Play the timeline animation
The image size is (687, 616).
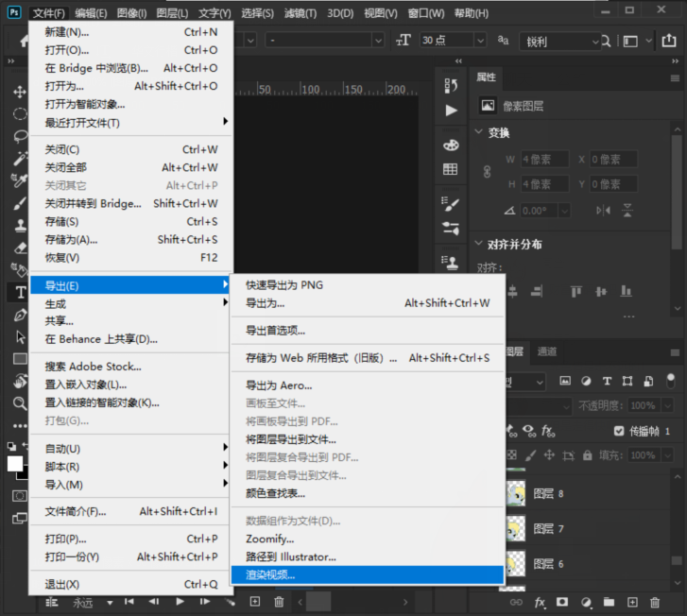tap(180, 602)
